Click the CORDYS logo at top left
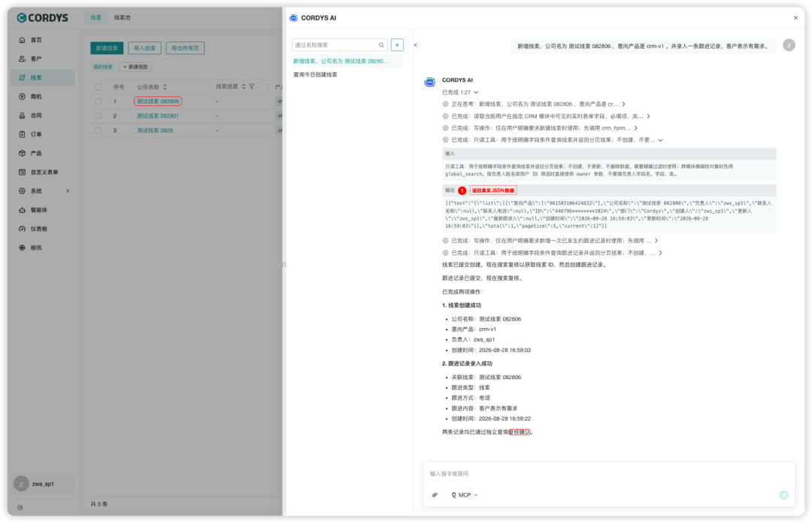812x523 pixels. coord(42,17)
